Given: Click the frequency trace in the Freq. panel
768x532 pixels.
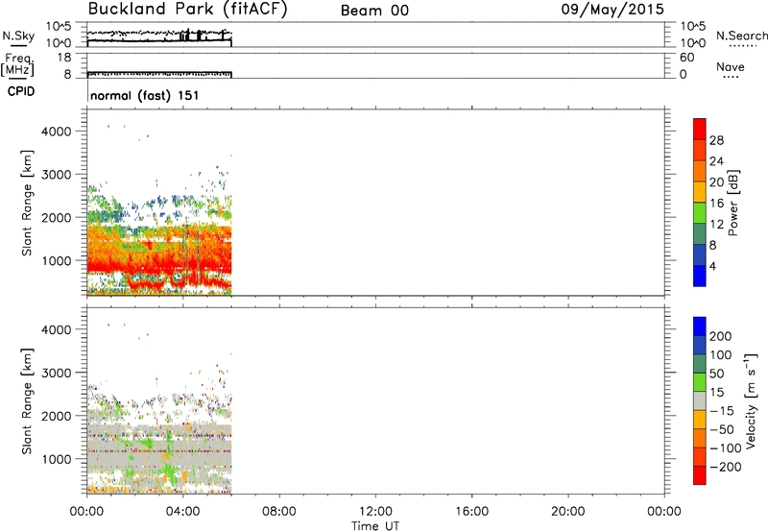Looking at the screenshot, I should 159,74.
